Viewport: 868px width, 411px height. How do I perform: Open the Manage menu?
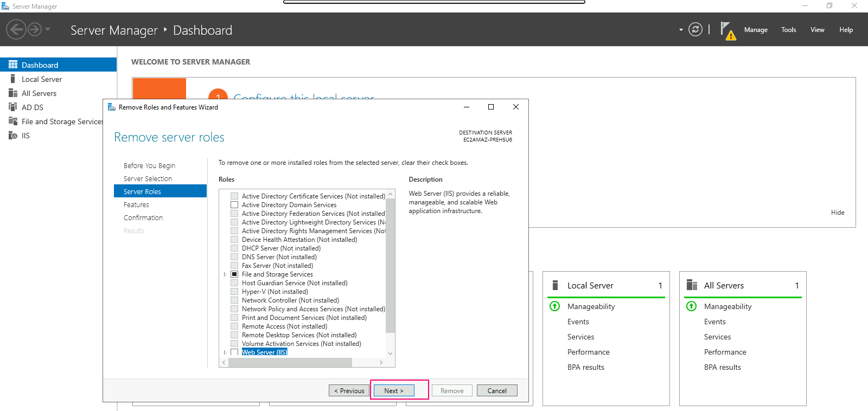pyautogui.click(x=756, y=30)
